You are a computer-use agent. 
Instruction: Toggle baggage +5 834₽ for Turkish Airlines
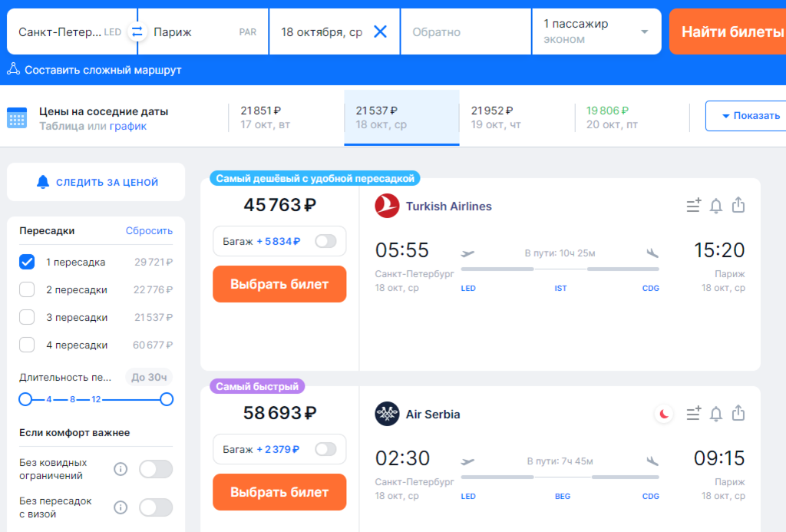(x=325, y=241)
